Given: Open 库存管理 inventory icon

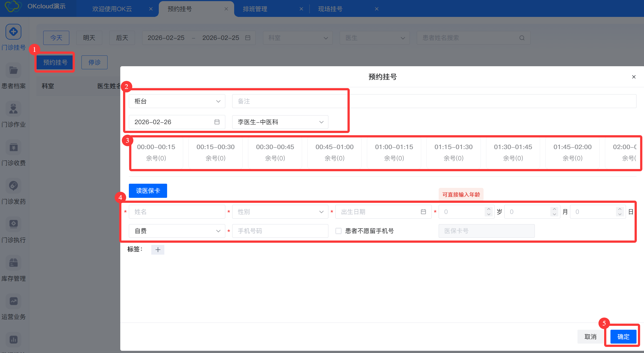Looking at the screenshot, I should click(x=13, y=263).
